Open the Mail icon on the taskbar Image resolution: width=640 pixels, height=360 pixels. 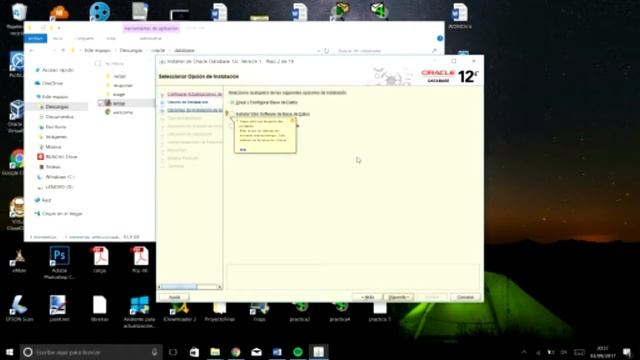256,352
